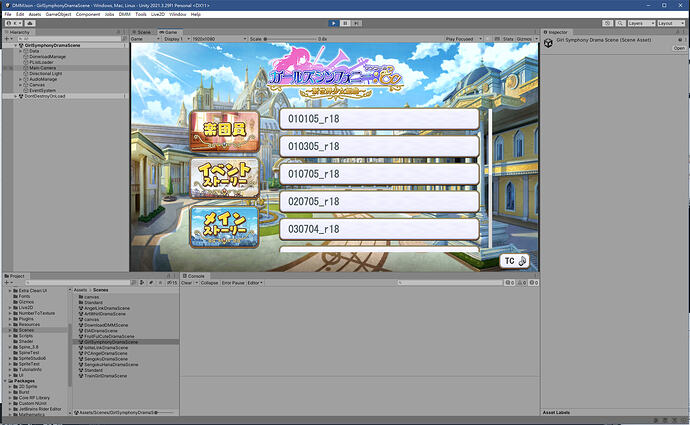The height and width of the screenshot is (425, 690).
Task: Select the 010105_r18 list entry
Action: [x=379, y=119]
